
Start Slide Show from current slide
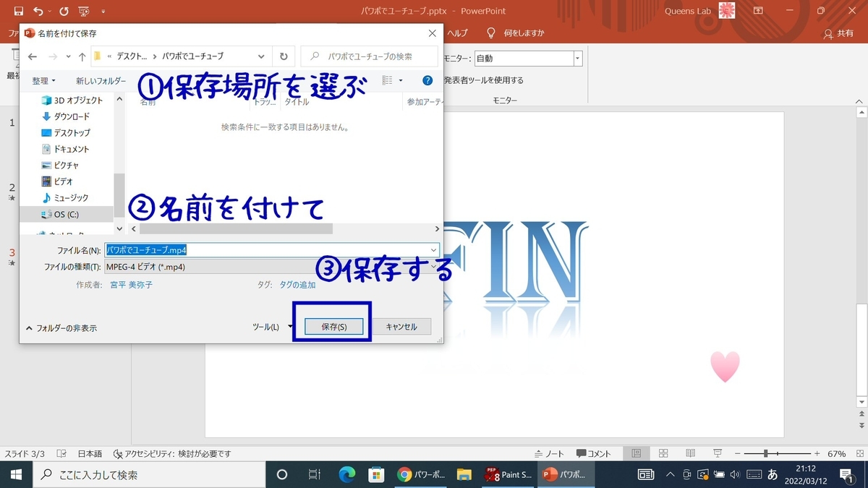point(716,453)
